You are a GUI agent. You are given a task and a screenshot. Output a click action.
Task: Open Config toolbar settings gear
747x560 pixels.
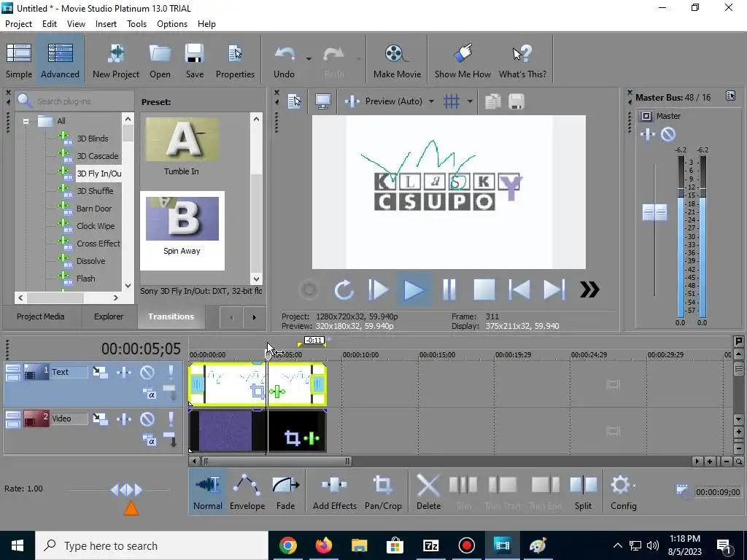623,492
